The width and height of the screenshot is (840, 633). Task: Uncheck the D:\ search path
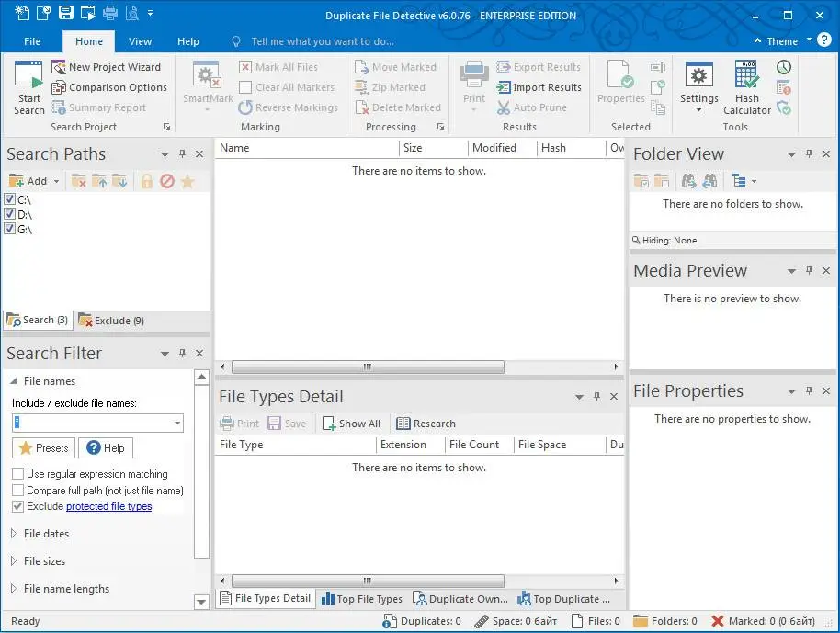coord(9,214)
